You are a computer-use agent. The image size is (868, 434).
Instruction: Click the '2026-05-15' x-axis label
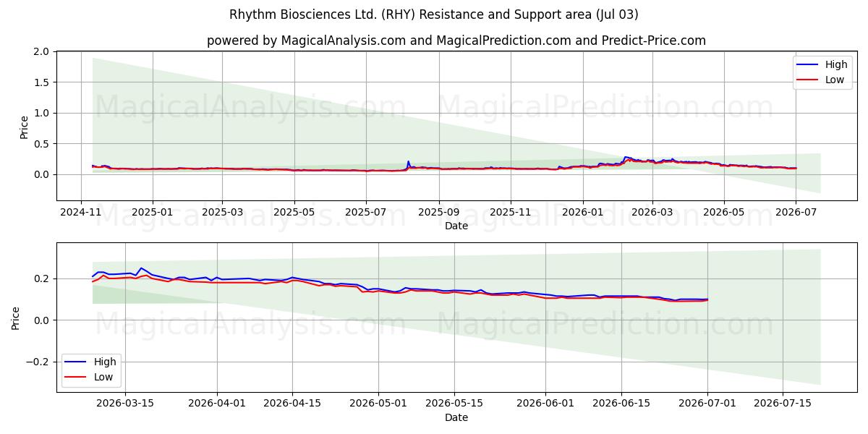point(454,404)
